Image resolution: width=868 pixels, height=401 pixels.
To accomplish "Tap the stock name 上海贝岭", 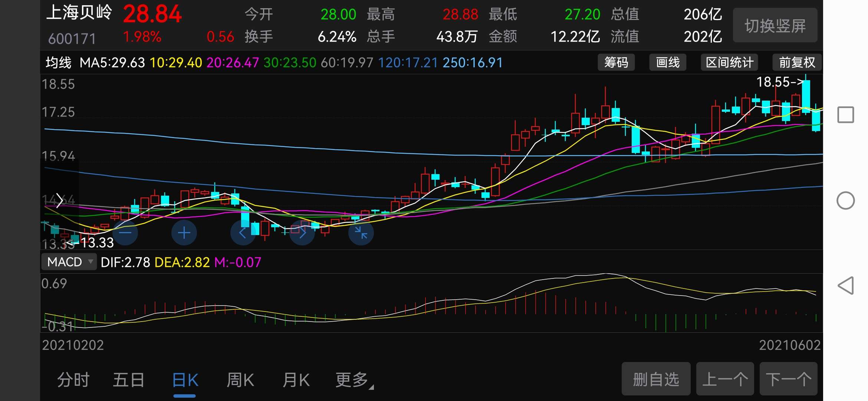I will [x=79, y=13].
